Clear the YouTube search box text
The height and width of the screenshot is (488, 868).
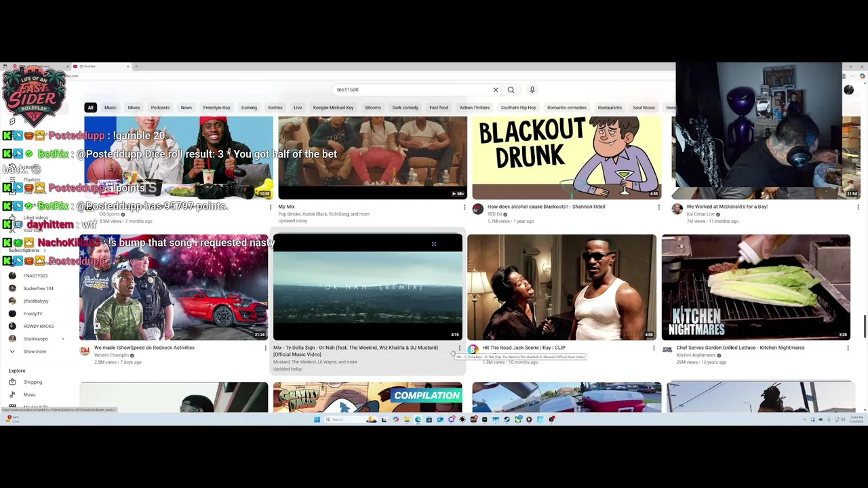(496, 89)
